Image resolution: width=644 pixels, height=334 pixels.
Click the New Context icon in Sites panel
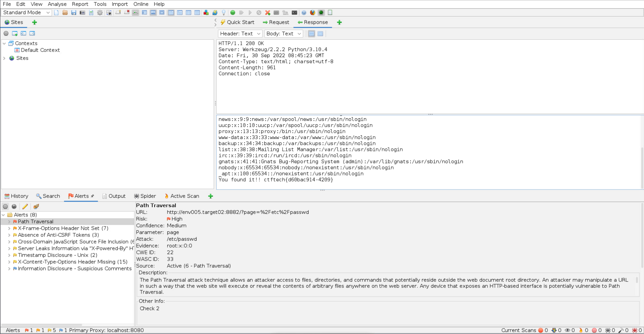click(15, 33)
